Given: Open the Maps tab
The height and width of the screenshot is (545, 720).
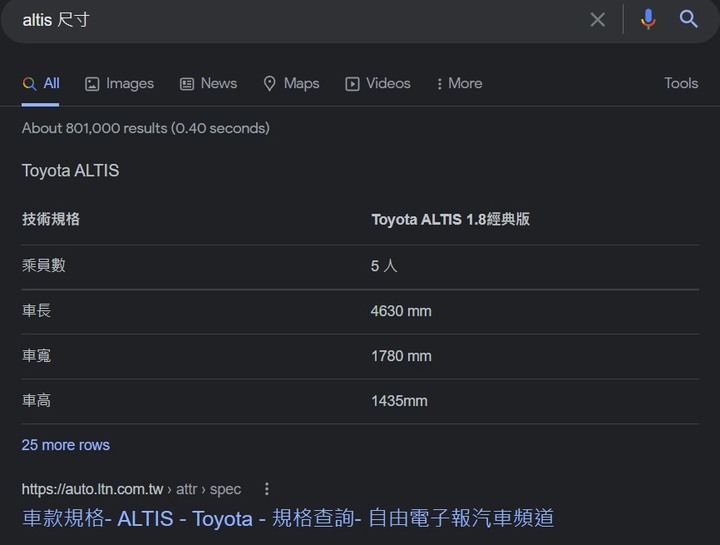Looking at the screenshot, I should coord(291,84).
